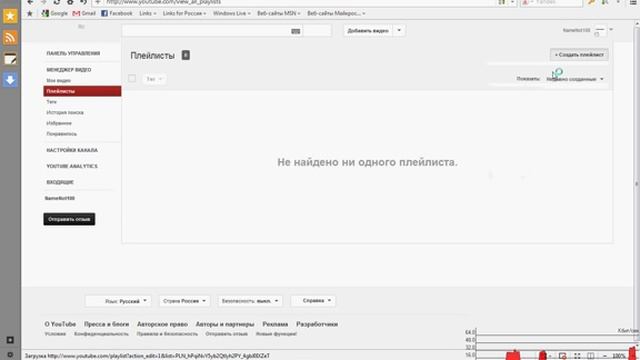
Task: Click the fit-to-width icon in status bar
Action: pyautogui.click(x=577, y=356)
